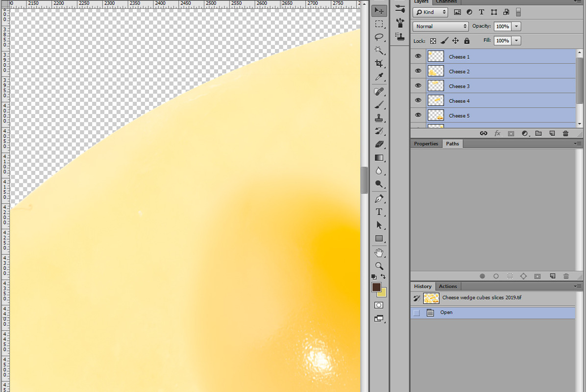Lock image pixels with brush icon
Image resolution: width=588 pixels, height=392 pixels.
[x=444, y=41]
